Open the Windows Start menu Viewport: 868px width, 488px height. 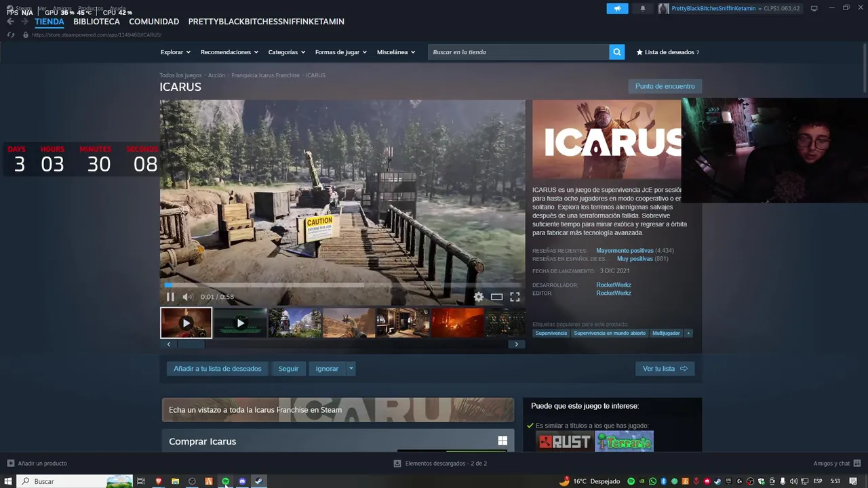coord(9,481)
